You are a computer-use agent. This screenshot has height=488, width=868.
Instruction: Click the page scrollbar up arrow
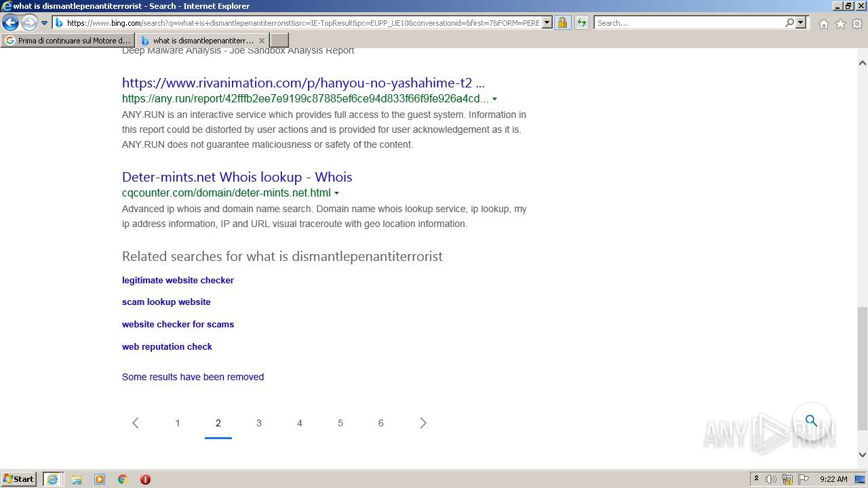(862, 62)
